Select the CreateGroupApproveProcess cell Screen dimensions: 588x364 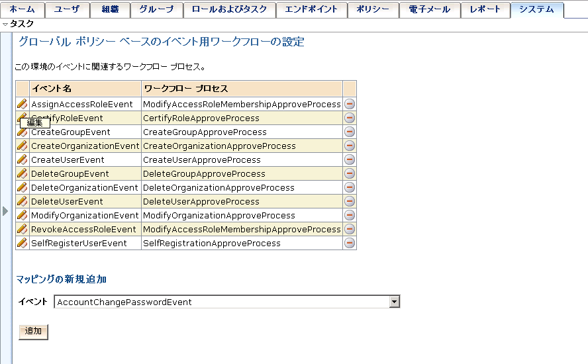tap(242, 132)
